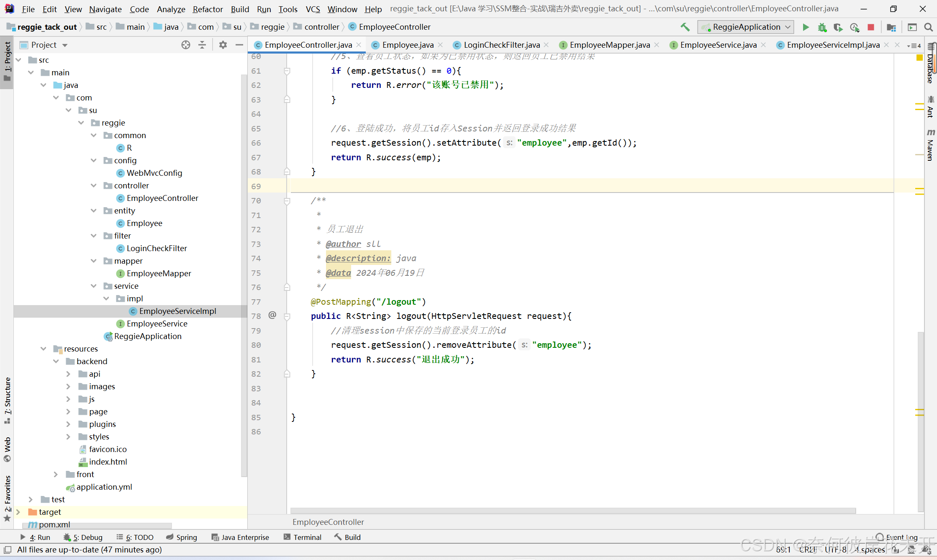
Task: Open the ReggieApplication run configuration dropdown
Action: pos(746,27)
